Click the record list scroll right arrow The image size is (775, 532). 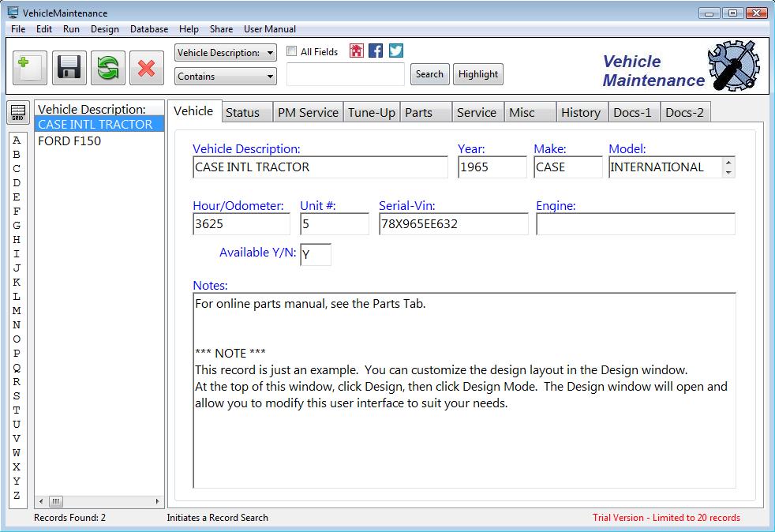(157, 501)
